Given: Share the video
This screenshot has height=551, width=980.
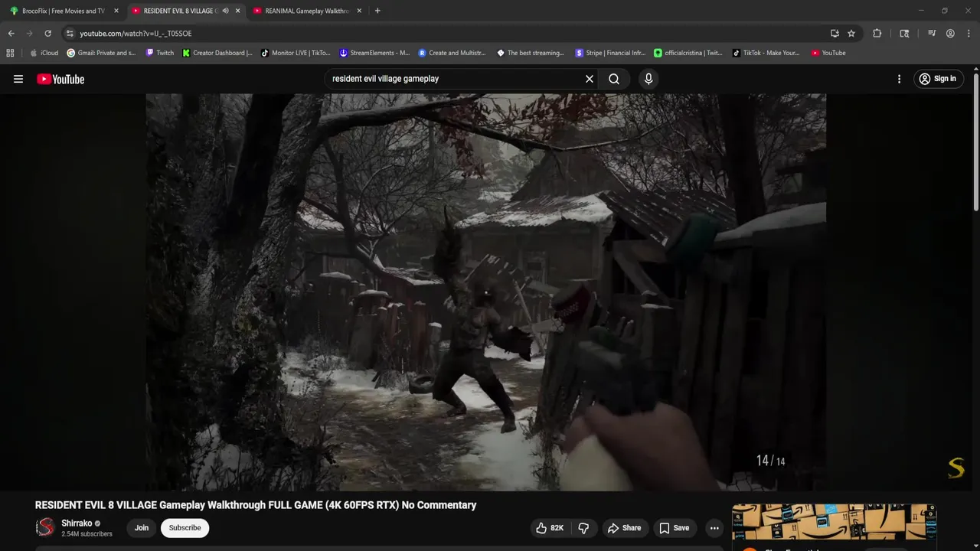Looking at the screenshot, I should point(624,528).
